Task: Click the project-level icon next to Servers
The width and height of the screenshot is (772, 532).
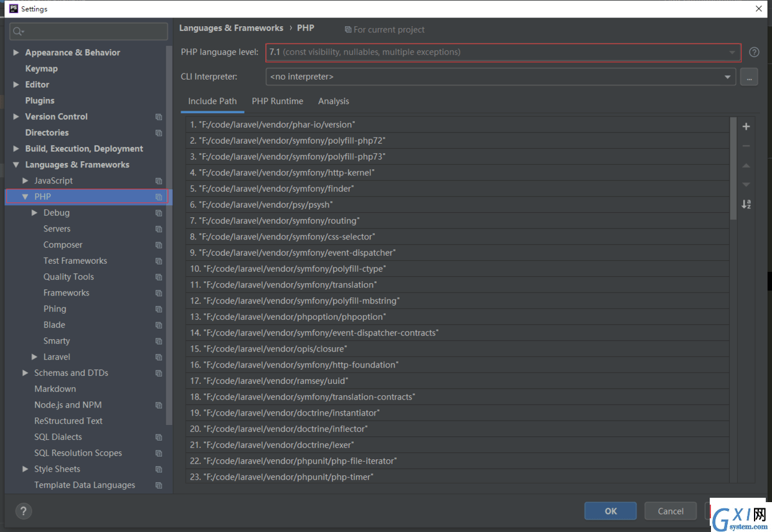Action: click(x=159, y=230)
